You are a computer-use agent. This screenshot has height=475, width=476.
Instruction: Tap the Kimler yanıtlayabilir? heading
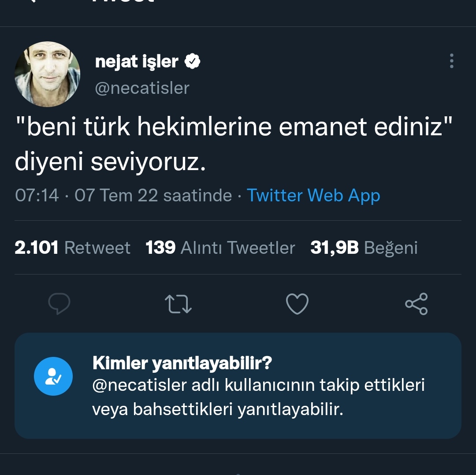click(x=182, y=364)
